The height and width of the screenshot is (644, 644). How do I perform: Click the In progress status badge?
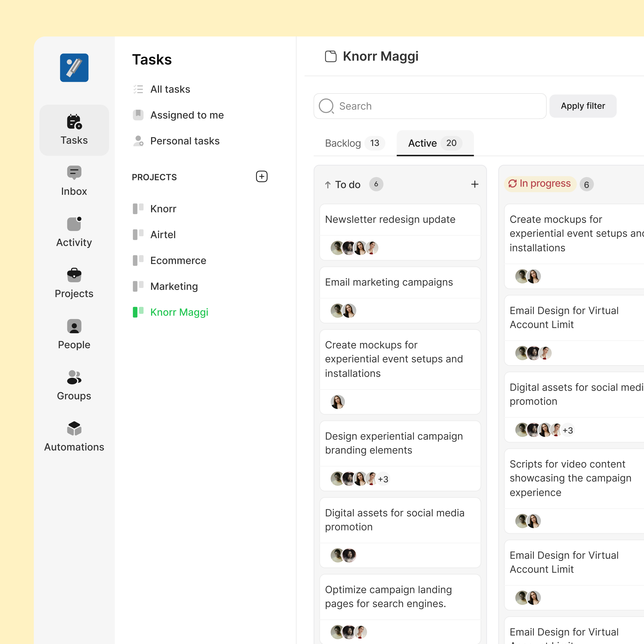540,184
